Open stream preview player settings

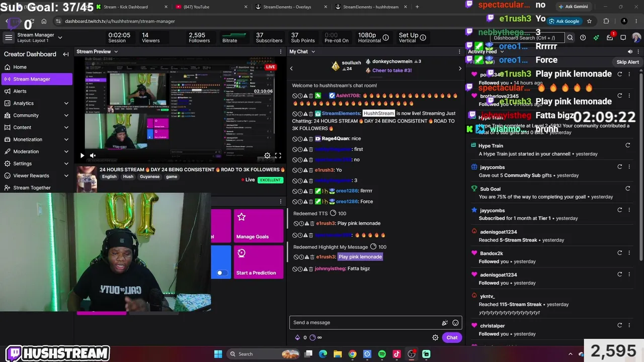point(267,155)
